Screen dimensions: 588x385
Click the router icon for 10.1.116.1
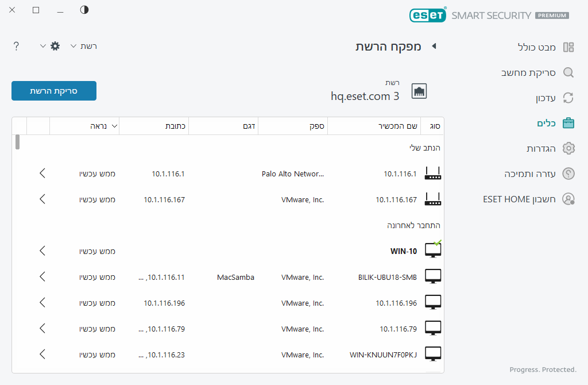click(433, 174)
